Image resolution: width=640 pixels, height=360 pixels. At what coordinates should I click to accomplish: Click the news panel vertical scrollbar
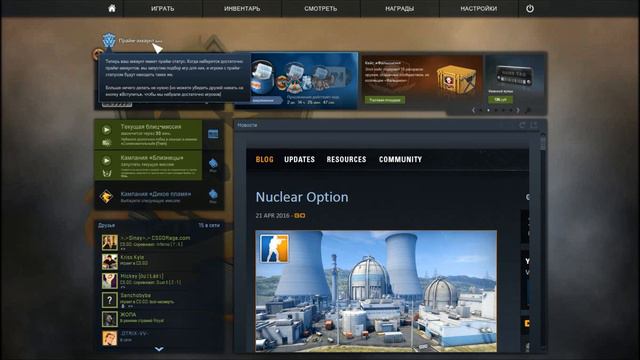tap(542, 241)
